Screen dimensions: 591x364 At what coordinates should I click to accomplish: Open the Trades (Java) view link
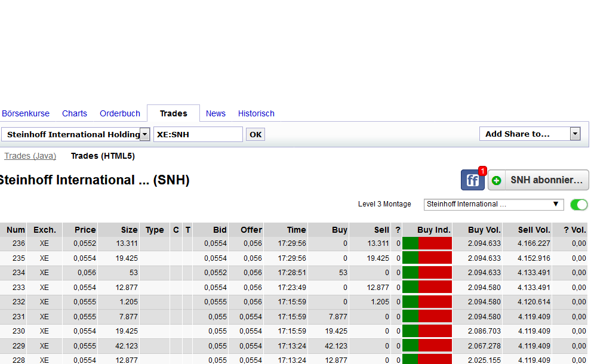click(x=30, y=156)
